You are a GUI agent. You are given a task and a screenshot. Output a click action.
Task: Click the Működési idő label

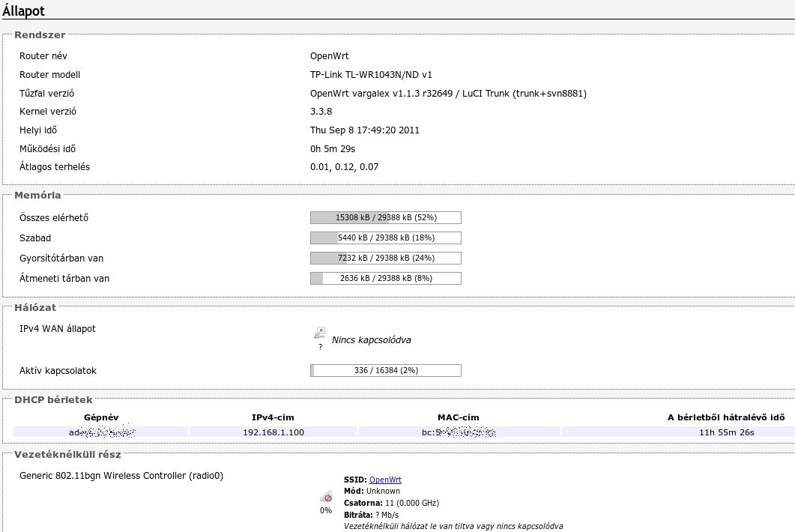click(x=47, y=149)
